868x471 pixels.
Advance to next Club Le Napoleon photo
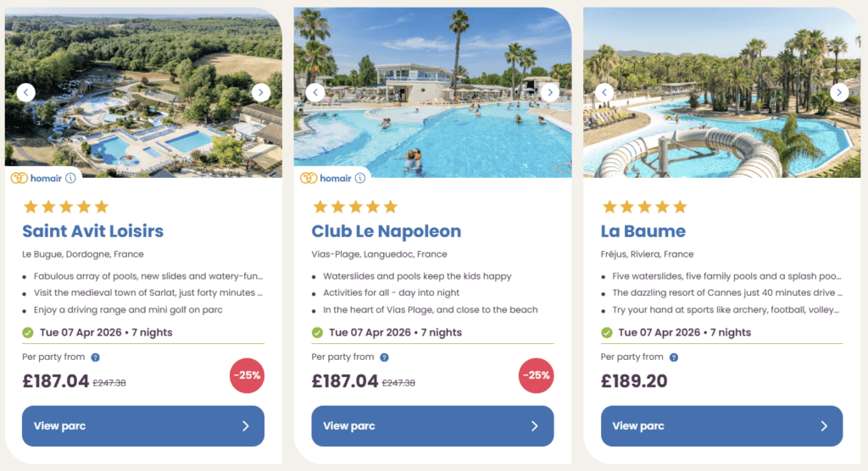click(550, 92)
